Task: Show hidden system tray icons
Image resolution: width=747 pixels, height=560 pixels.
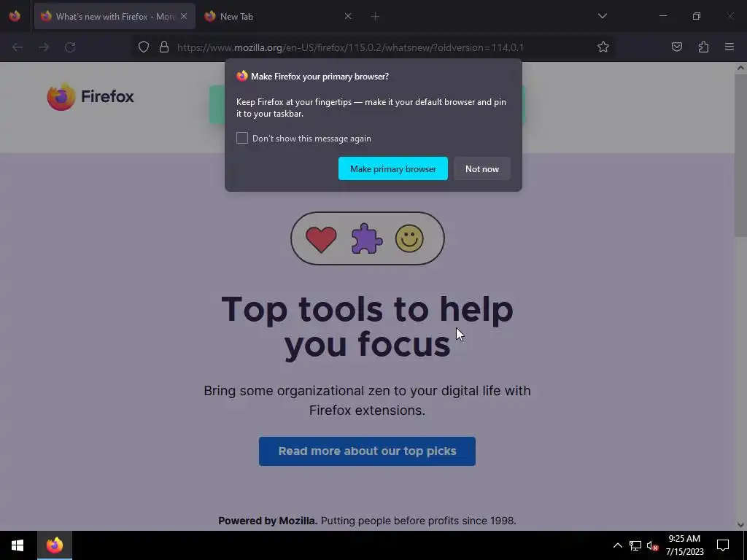Action: pos(617,545)
